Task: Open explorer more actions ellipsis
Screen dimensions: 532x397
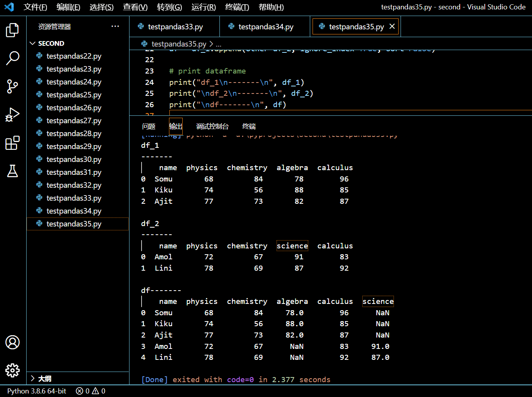Action: (x=115, y=27)
